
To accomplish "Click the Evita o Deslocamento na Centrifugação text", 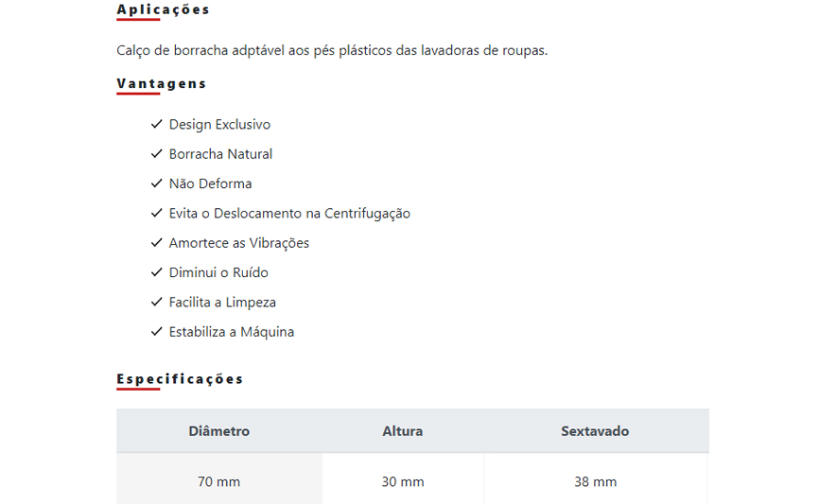I will click(x=289, y=214).
